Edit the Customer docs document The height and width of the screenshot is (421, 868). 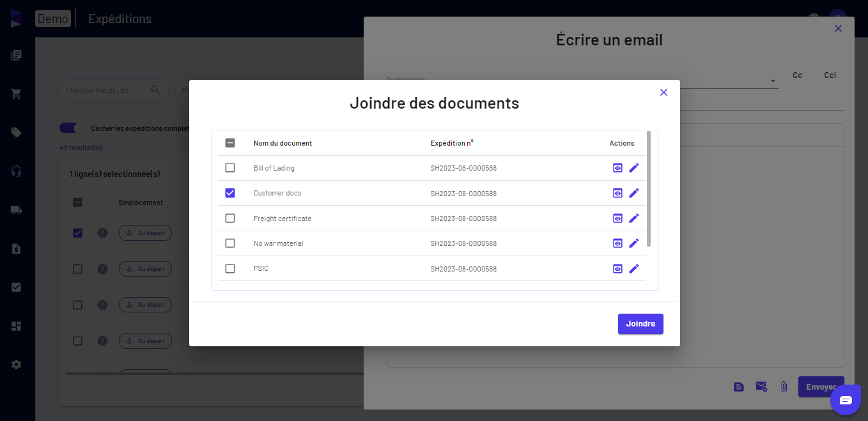tap(634, 193)
